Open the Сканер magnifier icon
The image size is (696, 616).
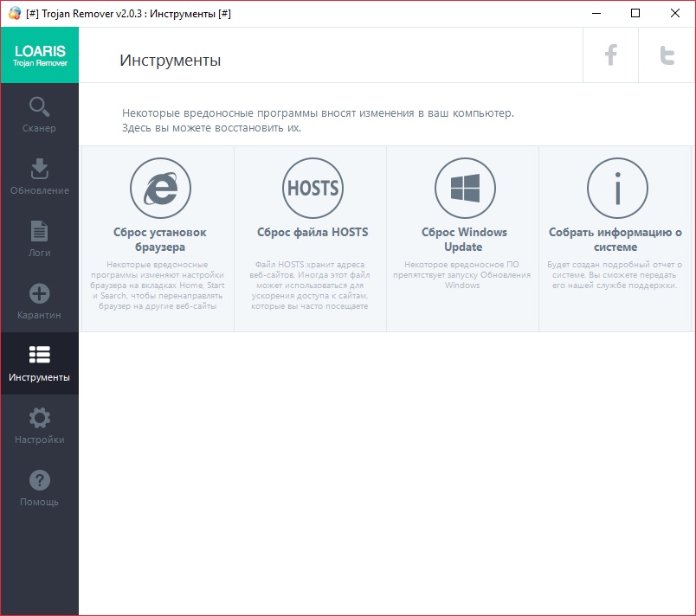[x=40, y=107]
